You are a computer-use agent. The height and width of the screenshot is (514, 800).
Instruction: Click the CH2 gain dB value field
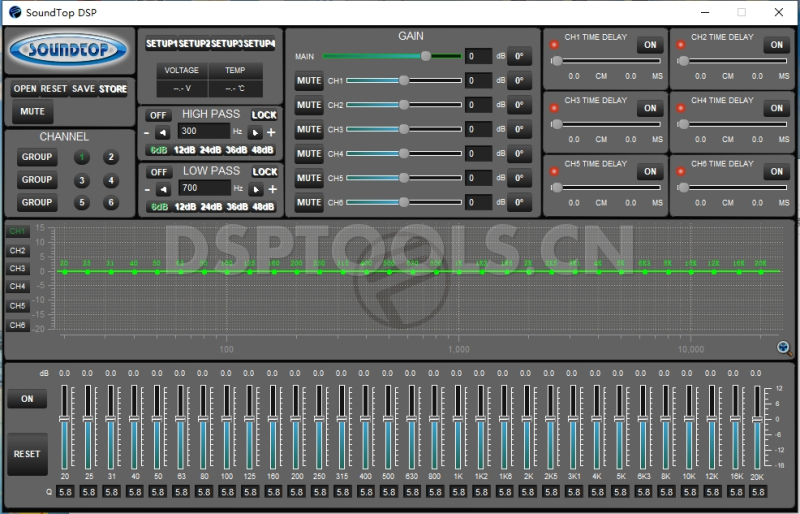click(x=478, y=105)
